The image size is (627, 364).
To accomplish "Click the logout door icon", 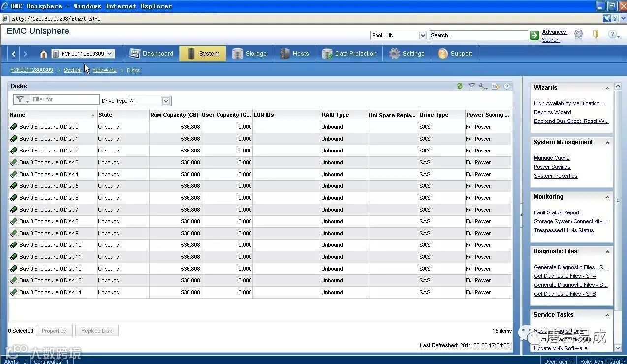I will point(596,34).
